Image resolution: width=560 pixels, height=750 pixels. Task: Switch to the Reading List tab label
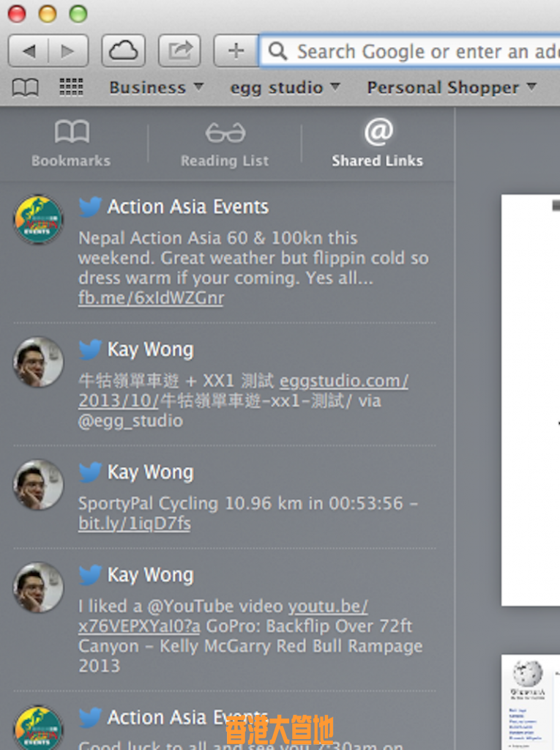coord(225,160)
